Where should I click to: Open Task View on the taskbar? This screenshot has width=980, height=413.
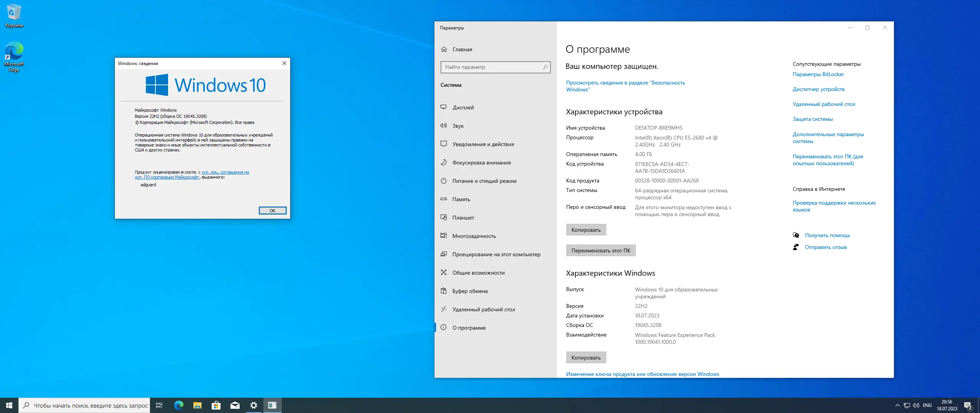click(x=159, y=405)
